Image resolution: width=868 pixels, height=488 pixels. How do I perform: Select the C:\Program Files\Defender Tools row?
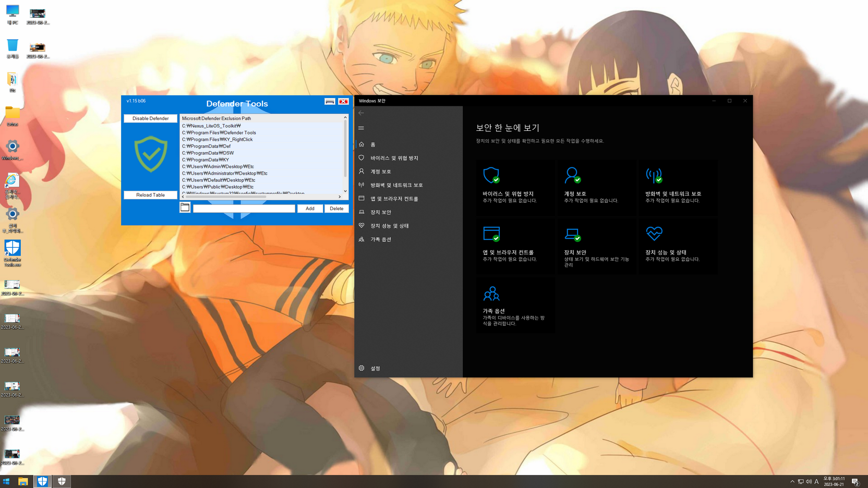[x=261, y=132]
